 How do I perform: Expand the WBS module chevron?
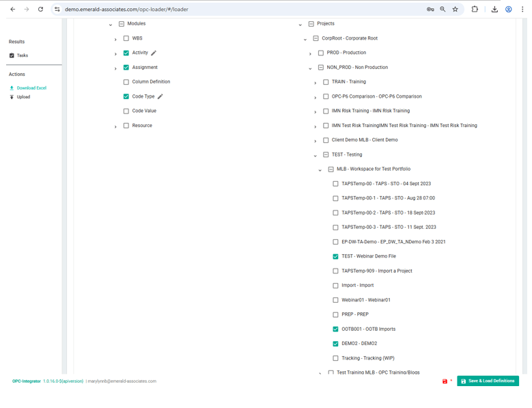point(115,40)
